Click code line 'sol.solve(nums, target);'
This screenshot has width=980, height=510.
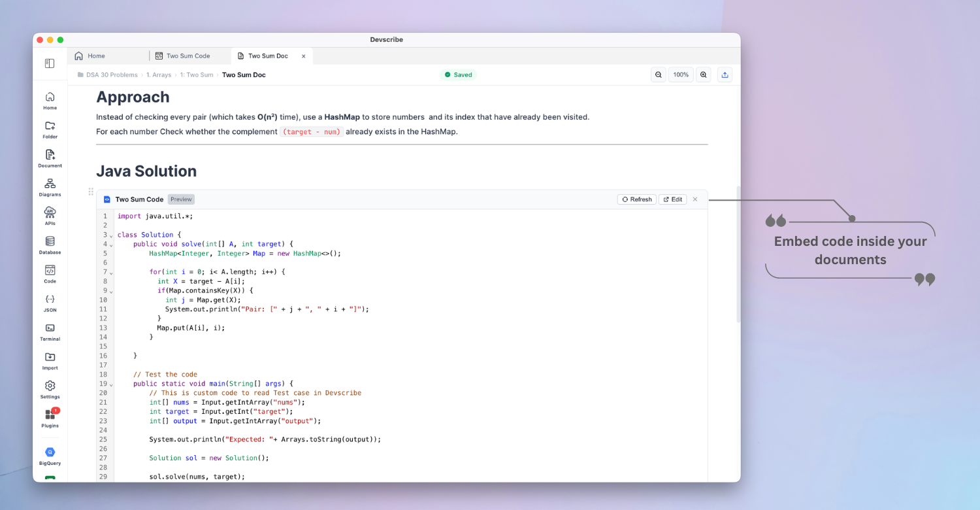tap(197, 477)
